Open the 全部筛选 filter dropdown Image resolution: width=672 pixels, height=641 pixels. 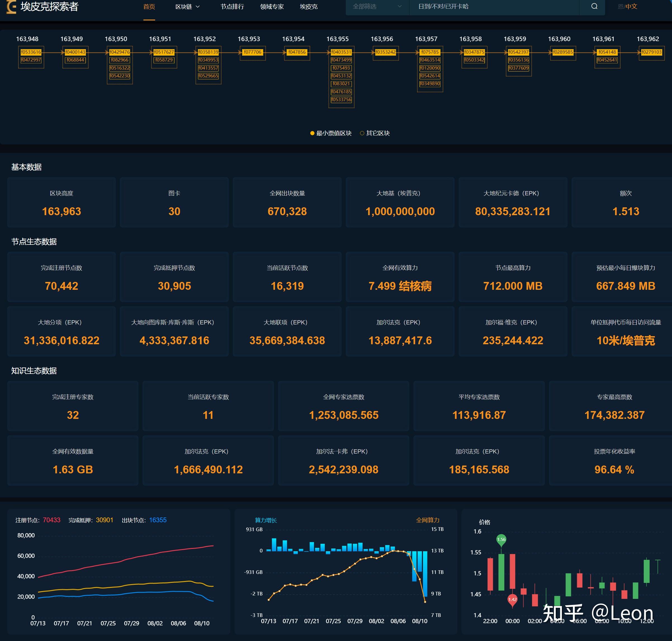377,6
